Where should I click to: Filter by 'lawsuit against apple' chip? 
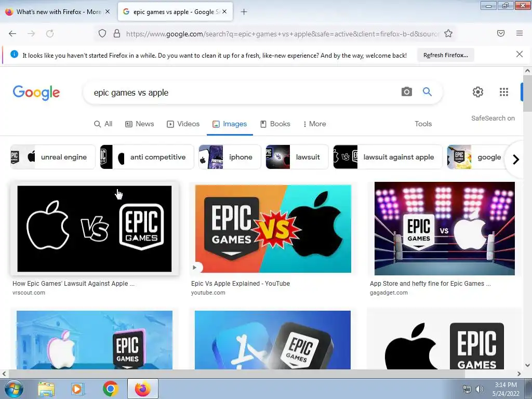(x=388, y=157)
